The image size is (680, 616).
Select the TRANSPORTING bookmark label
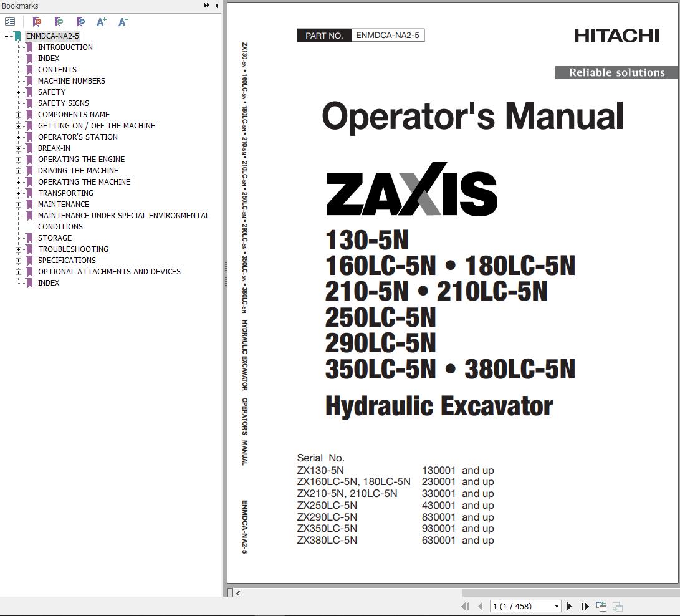65,193
